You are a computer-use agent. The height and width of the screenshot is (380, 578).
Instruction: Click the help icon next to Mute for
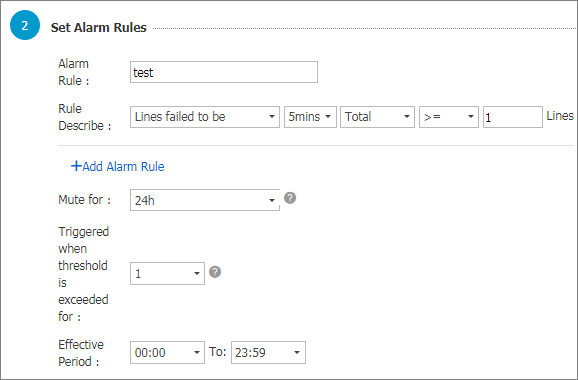290,198
